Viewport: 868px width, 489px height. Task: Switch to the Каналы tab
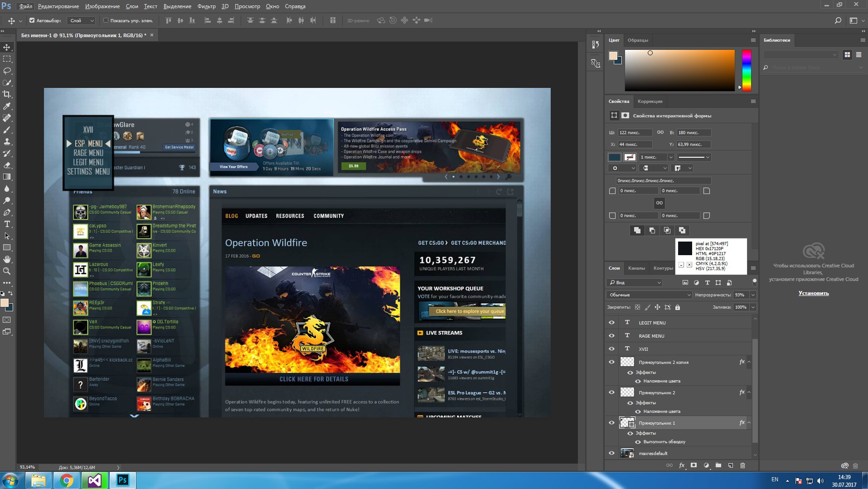(636, 268)
